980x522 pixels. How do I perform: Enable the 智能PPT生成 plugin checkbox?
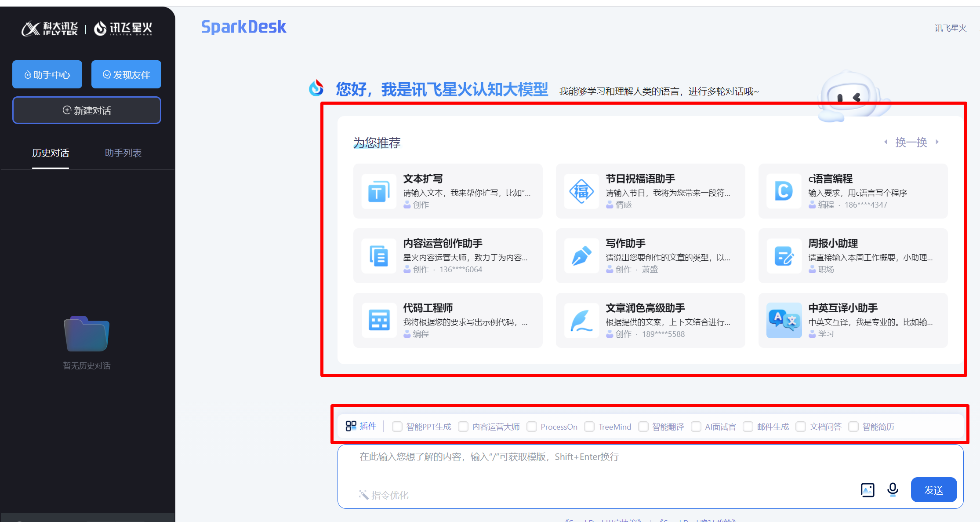coord(397,427)
